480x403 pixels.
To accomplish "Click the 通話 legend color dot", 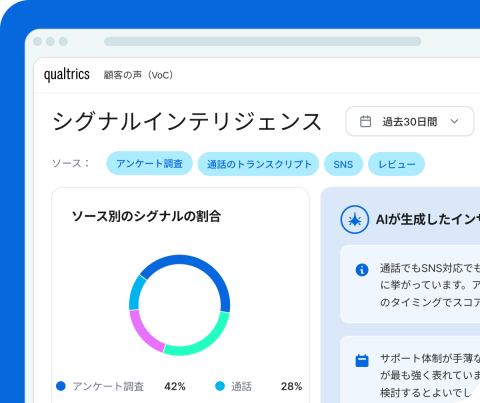I will (x=220, y=386).
